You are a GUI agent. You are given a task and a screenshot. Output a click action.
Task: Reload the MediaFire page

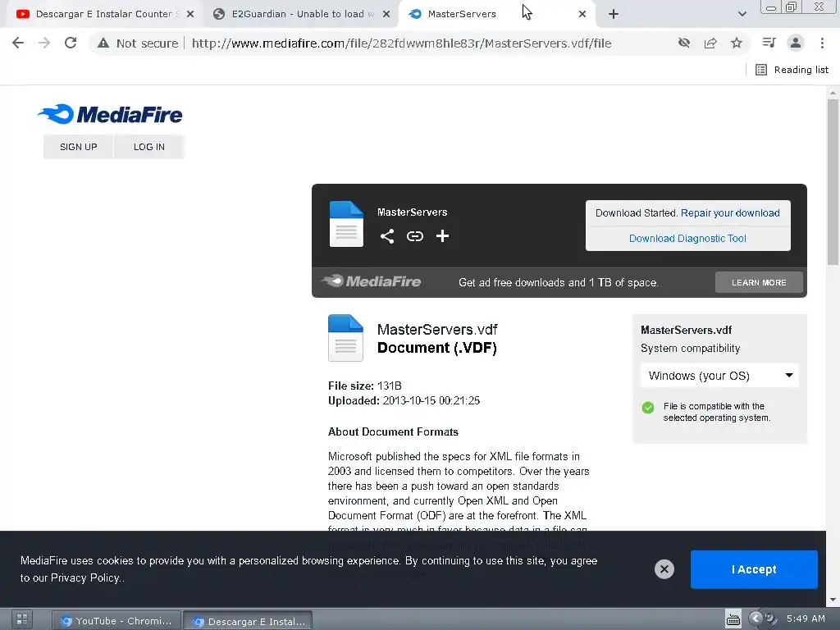pos(71,43)
